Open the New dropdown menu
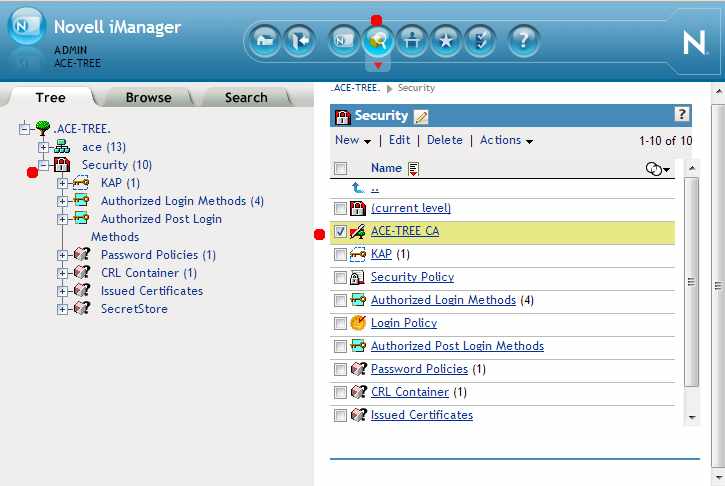The image size is (725, 486). point(353,140)
